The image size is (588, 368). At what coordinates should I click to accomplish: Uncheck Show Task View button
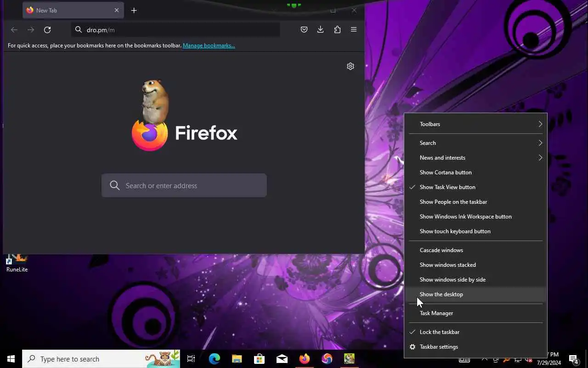coord(476,187)
